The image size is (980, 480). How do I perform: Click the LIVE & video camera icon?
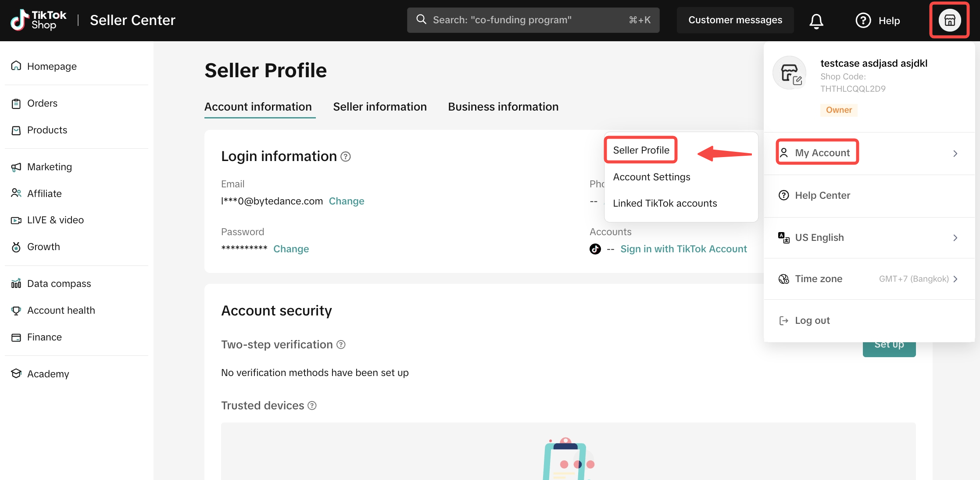pyautogui.click(x=16, y=220)
